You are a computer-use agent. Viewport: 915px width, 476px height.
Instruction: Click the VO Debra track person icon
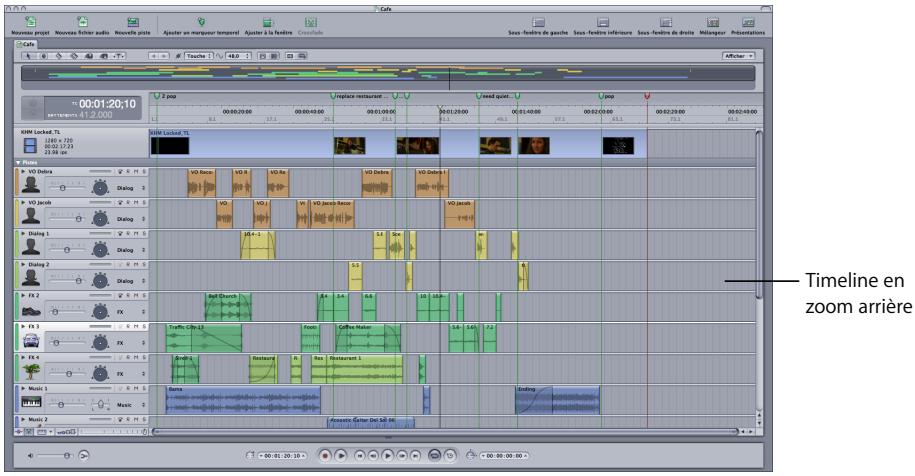pyautogui.click(x=31, y=185)
